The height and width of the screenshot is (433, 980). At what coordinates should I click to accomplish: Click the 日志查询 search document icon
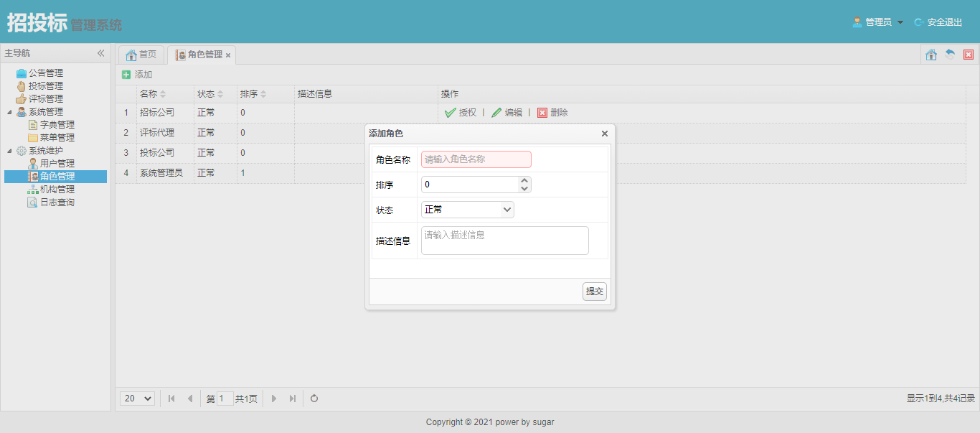33,202
